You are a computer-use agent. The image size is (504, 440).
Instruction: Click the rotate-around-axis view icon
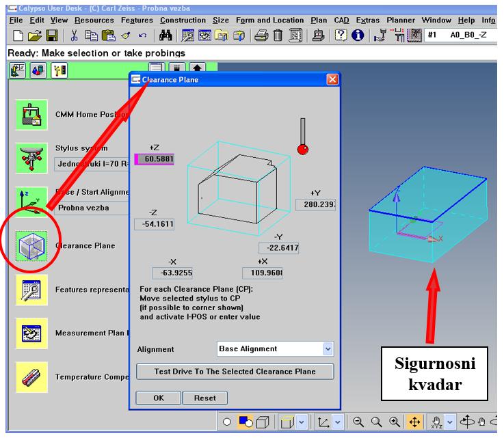coord(467,422)
